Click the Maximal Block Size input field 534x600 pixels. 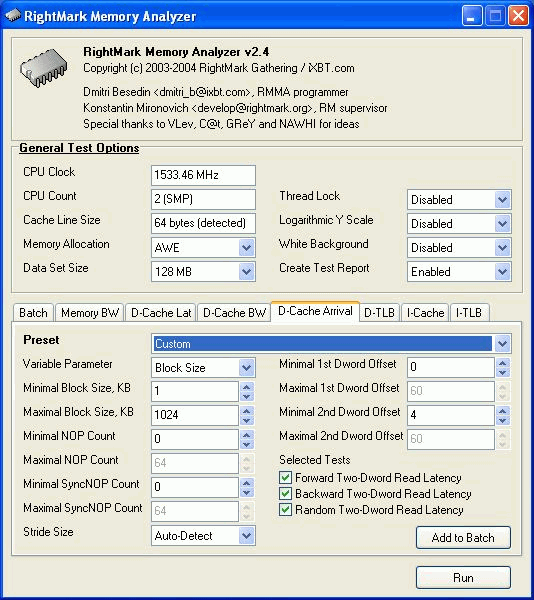[195, 415]
